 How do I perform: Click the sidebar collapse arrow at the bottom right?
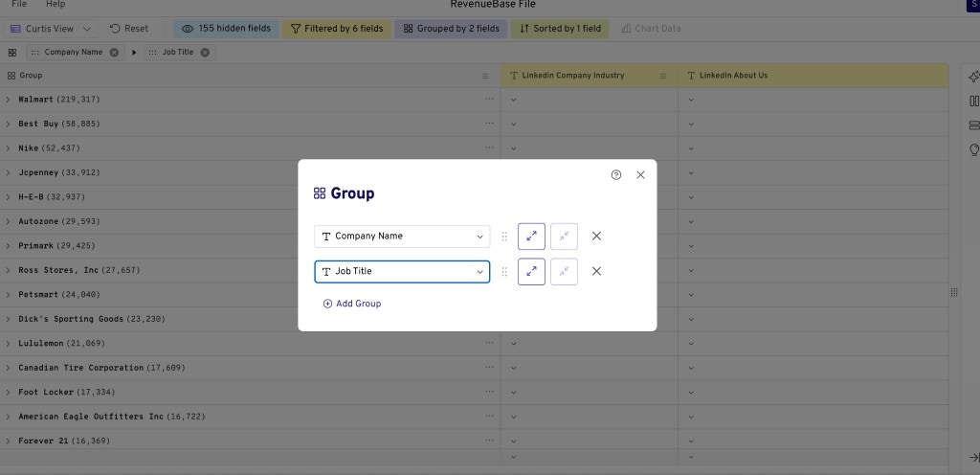tap(973, 458)
